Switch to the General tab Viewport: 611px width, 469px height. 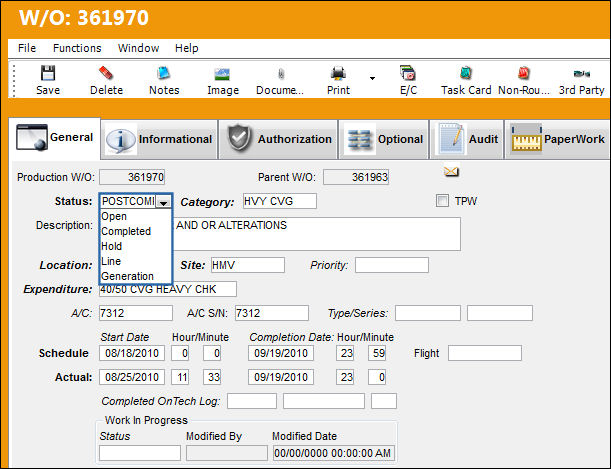55,138
